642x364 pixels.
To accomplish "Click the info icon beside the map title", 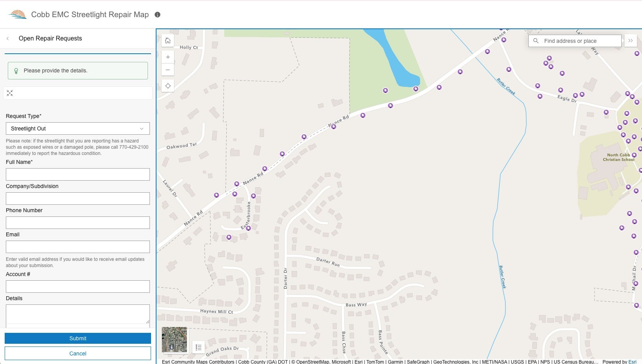I will coord(158,14).
